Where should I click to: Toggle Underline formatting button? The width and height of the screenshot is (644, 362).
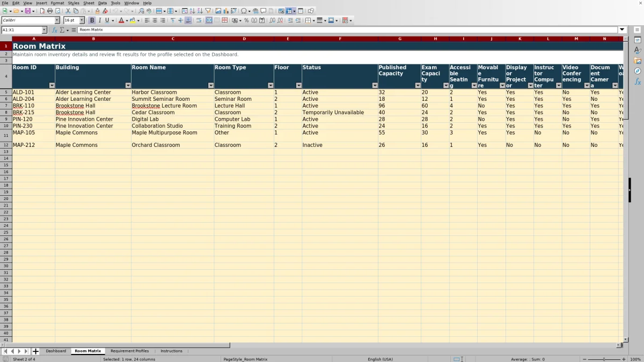[107, 20]
